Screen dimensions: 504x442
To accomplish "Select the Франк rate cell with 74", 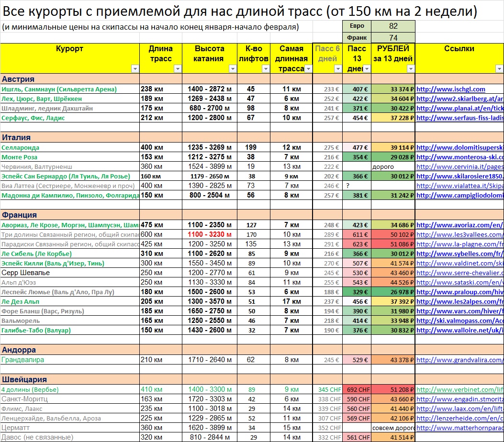I will [393, 38].
